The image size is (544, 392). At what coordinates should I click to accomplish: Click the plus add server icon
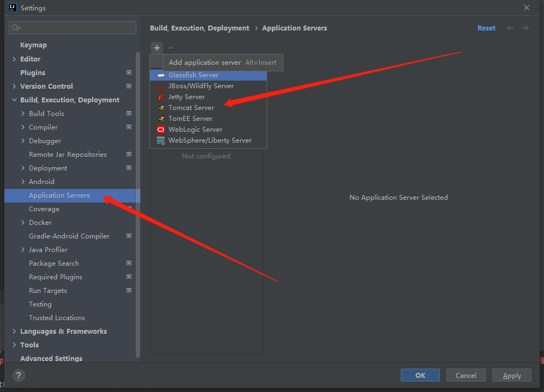pos(157,48)
